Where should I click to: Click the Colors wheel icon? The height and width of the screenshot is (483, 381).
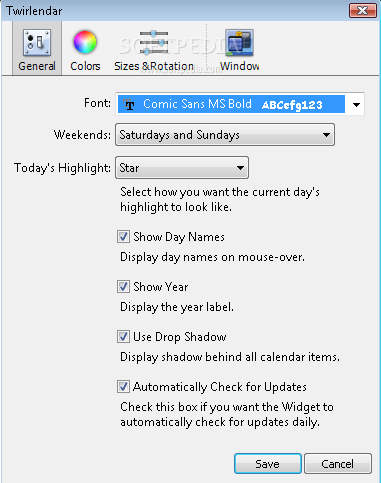[85, 42]
